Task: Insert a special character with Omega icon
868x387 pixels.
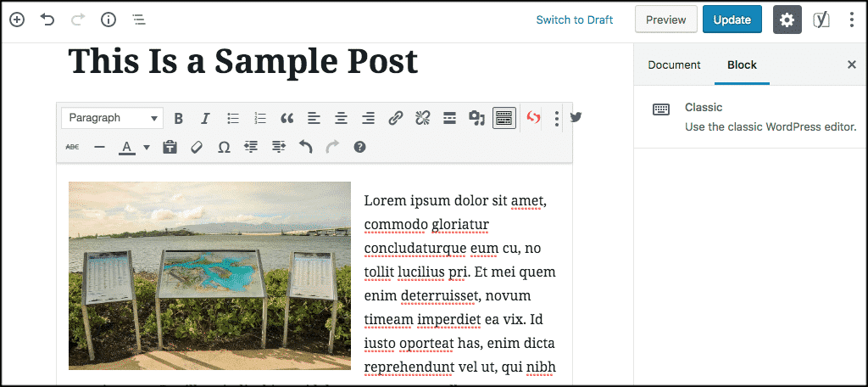Action: click(224, 147)
